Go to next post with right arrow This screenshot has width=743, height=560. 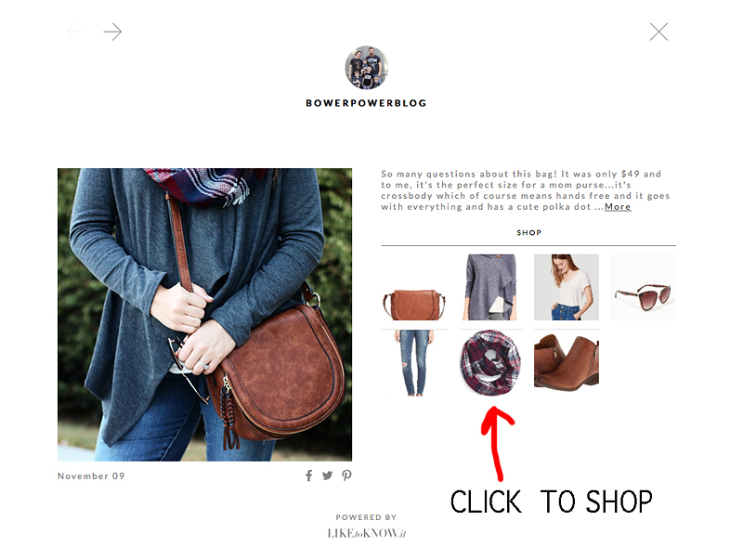[112, 32]
